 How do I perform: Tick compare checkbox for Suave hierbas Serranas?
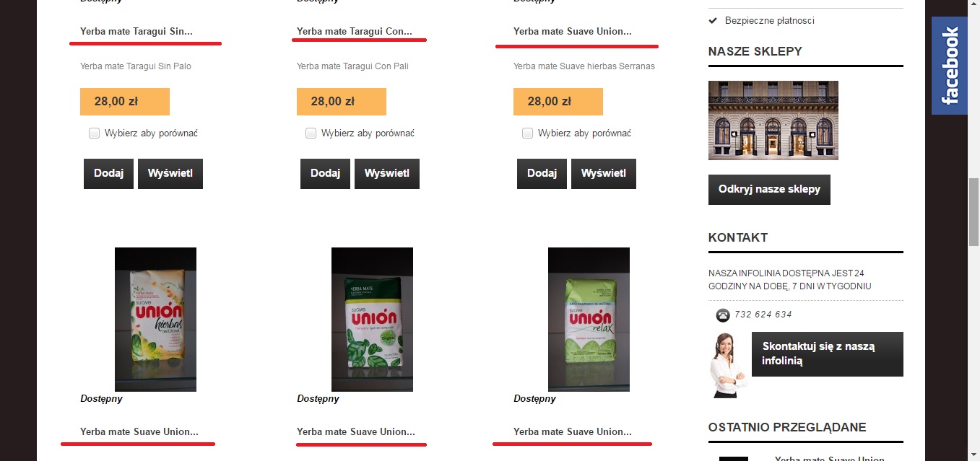pyautogui.click(x=527, y=133)
